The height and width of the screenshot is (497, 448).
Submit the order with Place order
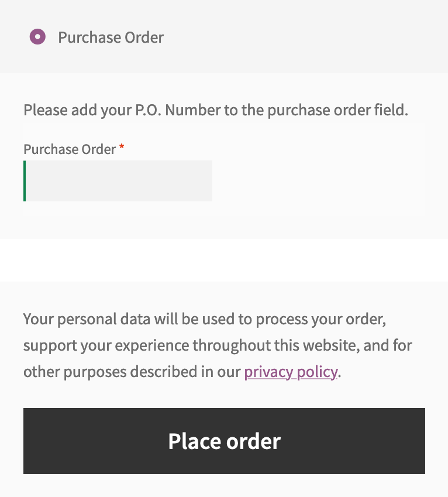point(223,441)
